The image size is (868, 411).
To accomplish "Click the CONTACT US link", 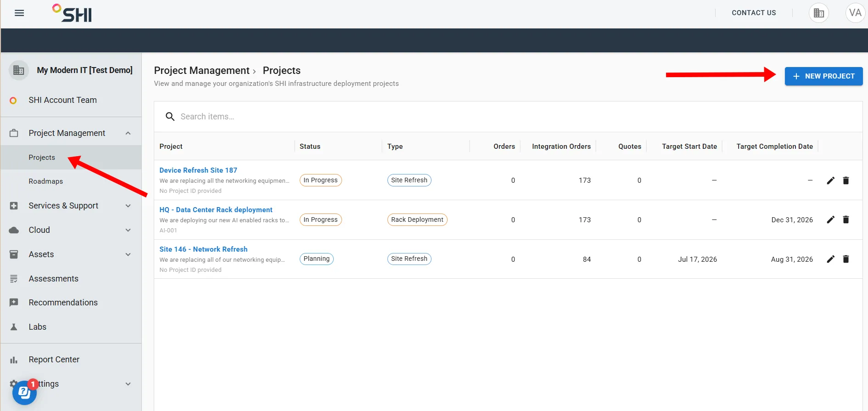I will tap(754, 13).
